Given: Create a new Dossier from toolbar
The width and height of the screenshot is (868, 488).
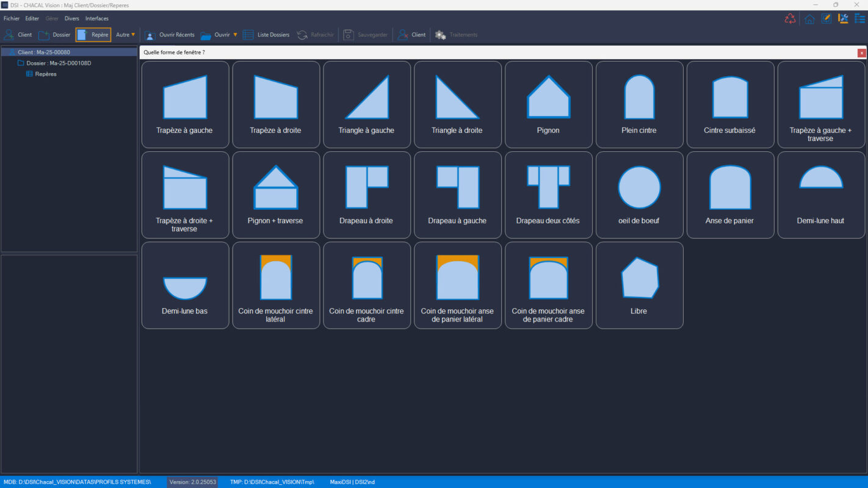Looking at the screenshot, I should [54, 35].
